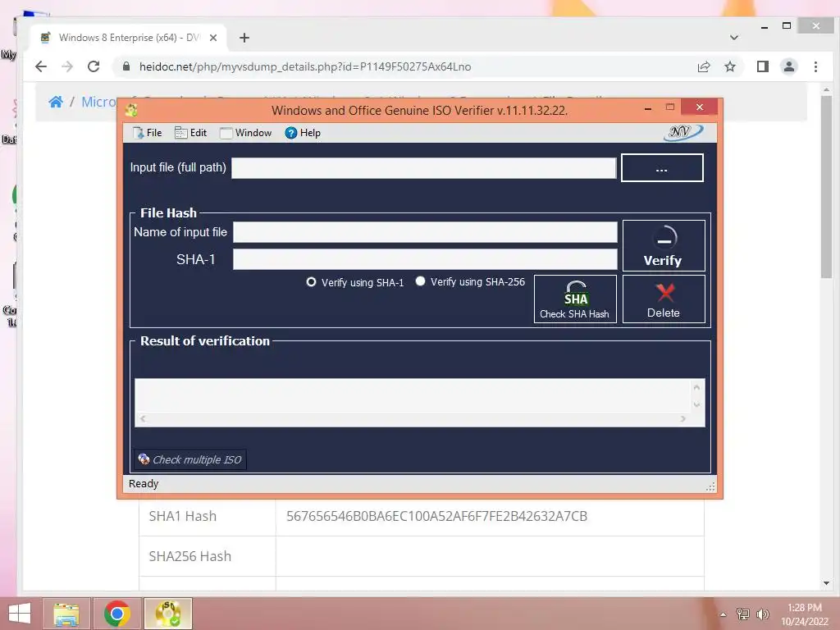Click the Result of verification text area
Viewport: 840px width, 630px height.
413,396
